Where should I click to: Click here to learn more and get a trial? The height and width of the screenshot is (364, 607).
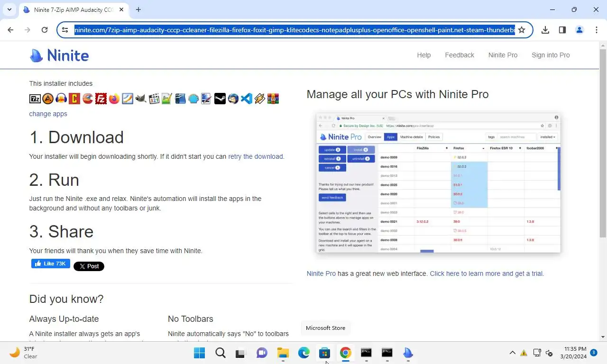[x=487, y=273]
